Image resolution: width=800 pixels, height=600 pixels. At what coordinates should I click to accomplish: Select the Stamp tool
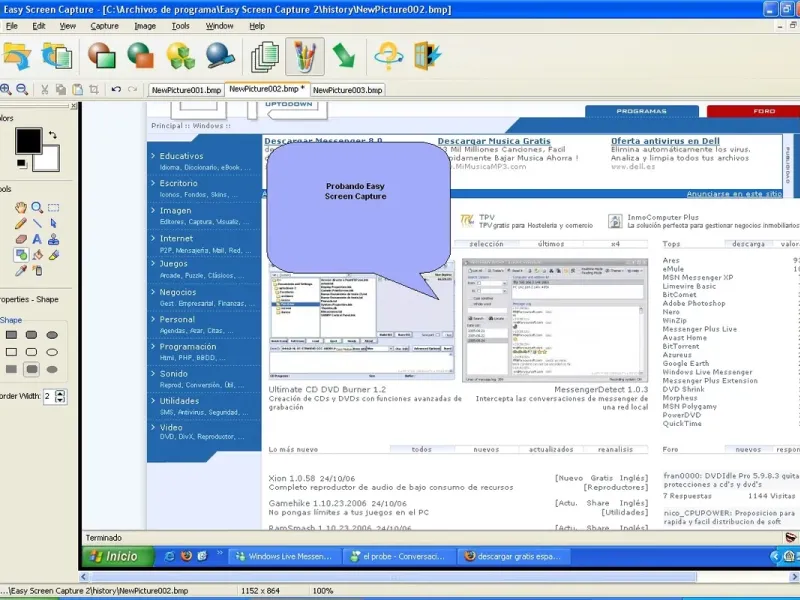[53, 239]
